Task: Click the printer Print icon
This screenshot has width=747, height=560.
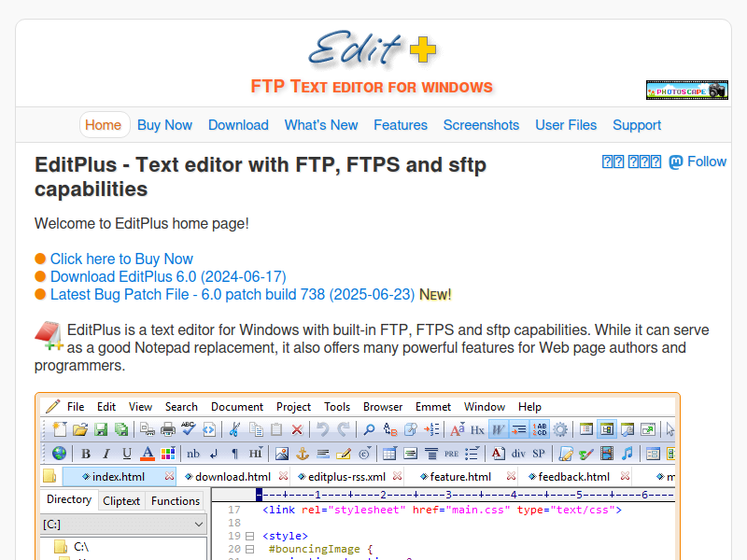Action: tap(168, 429)
